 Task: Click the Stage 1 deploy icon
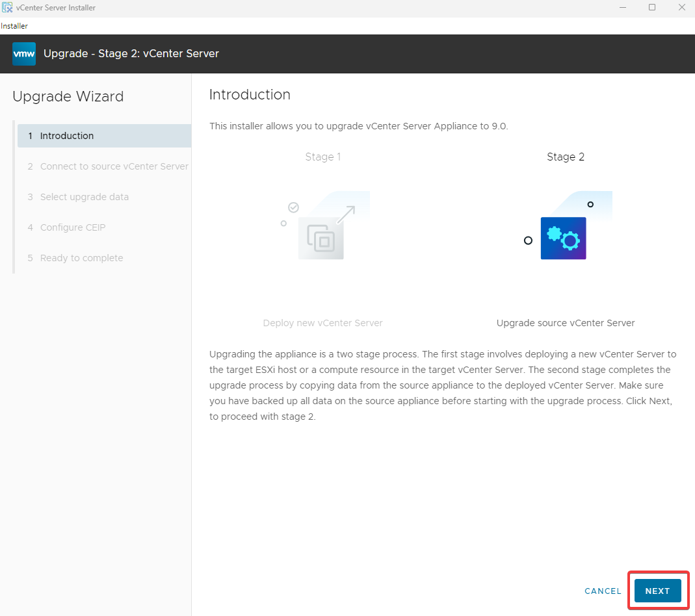click(x=321, y=238)
